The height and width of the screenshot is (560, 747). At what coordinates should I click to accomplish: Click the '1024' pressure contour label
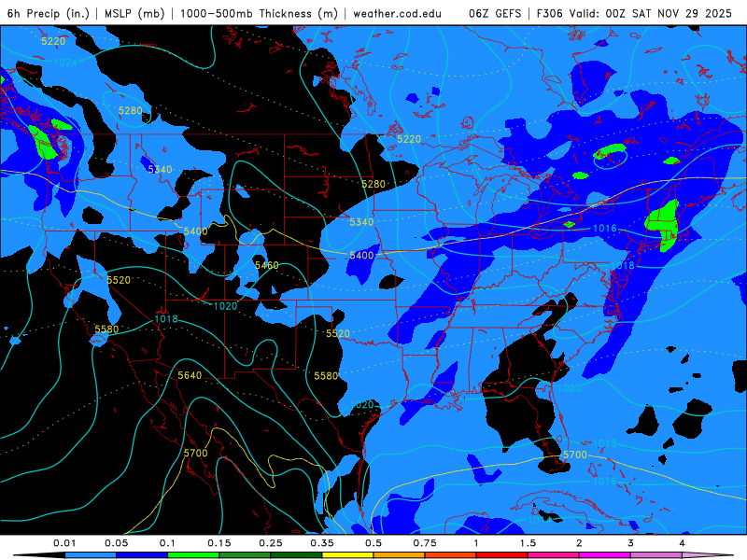[x=64, y=63]
